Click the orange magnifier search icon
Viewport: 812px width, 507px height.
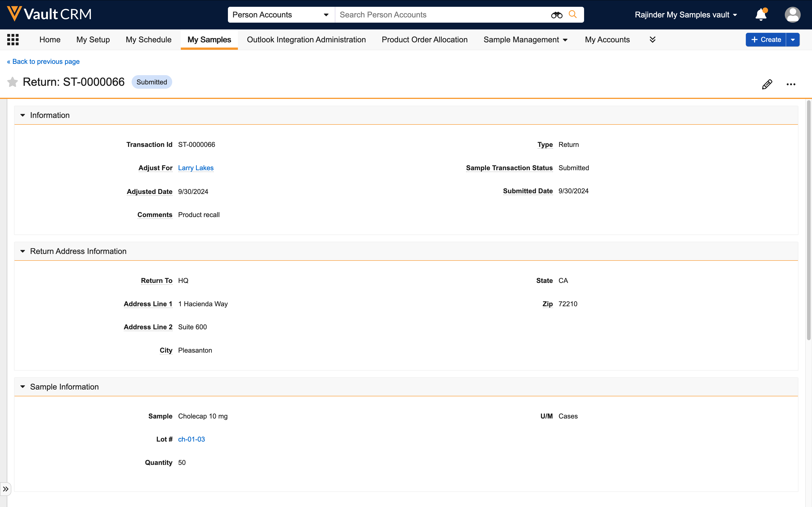573,14
